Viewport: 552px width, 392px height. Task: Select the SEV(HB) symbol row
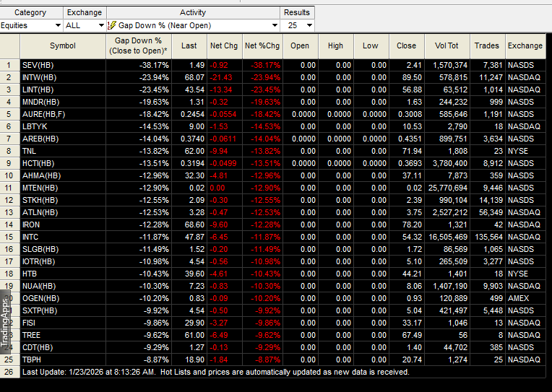pyautogui.click(x=63, y=65)
